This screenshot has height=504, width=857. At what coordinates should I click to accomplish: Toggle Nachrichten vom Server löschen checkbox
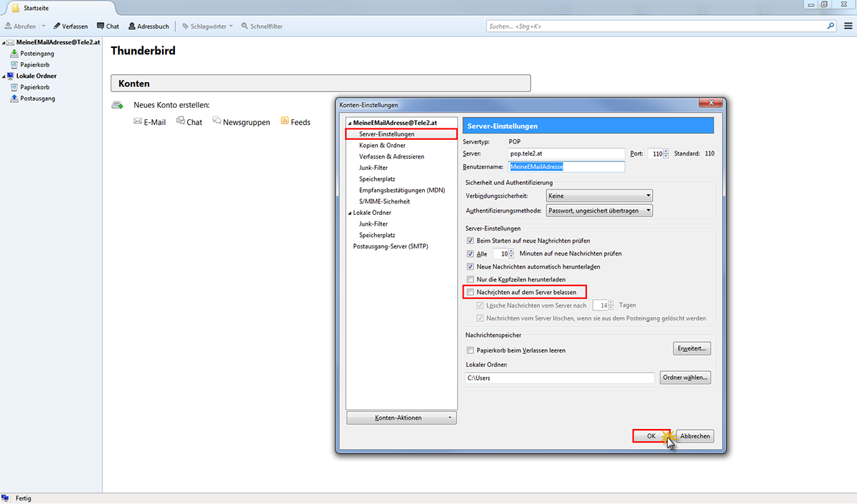point(480,318)
